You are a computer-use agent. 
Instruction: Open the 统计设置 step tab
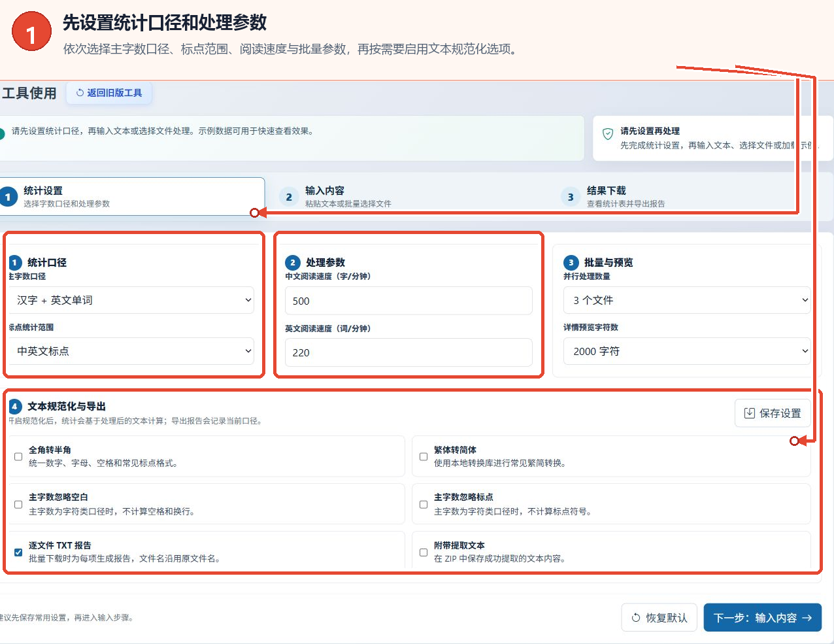(132, 197)
